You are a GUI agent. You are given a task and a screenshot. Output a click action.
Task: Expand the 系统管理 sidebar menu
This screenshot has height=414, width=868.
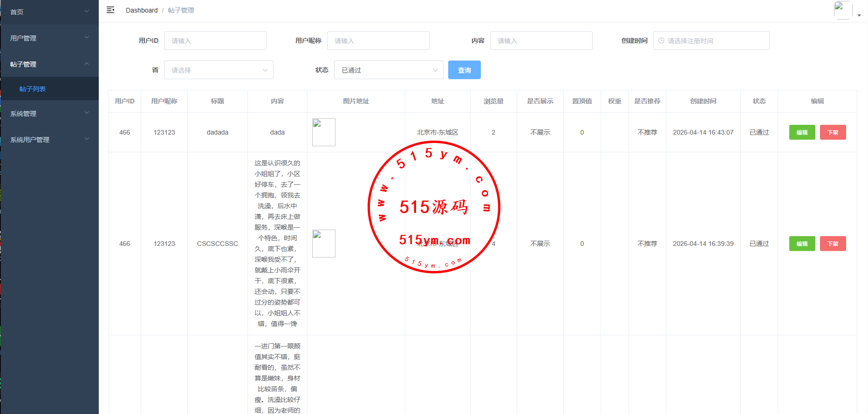pyautogui.click(x=49, y=114)
